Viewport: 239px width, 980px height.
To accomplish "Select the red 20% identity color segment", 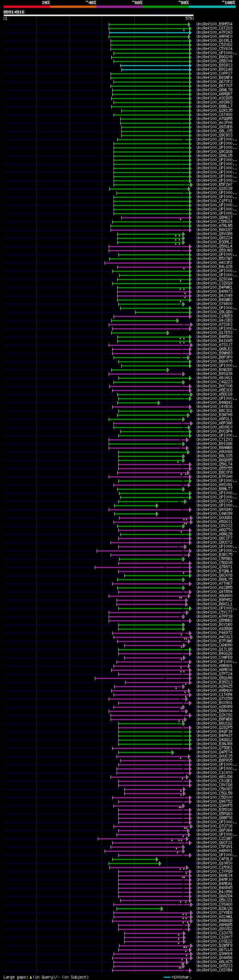I will 27,7.
